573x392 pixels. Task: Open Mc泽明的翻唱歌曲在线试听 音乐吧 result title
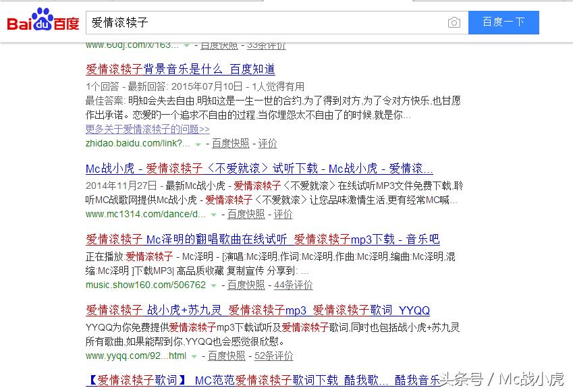pyautogui.click(x=263, y=239)
